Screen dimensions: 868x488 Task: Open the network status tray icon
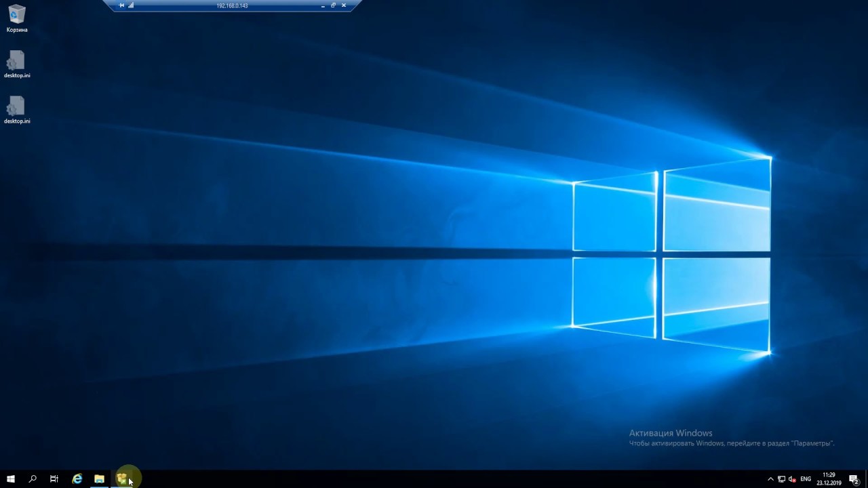(x=781, y=479)
